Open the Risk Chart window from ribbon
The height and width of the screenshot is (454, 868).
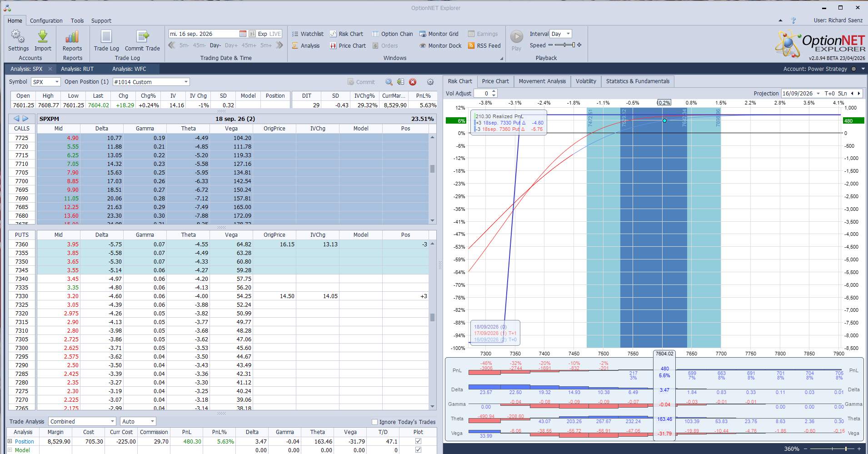pyautogui.click(x=346, y=34)
